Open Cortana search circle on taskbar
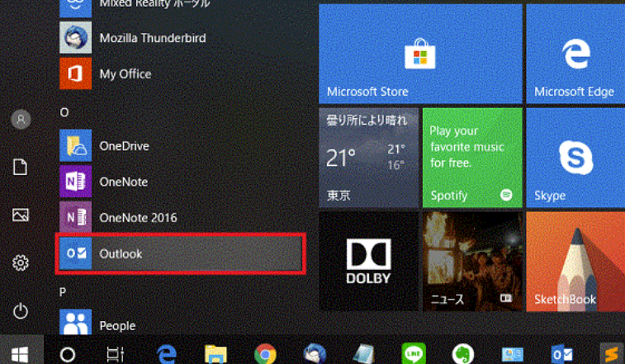This screenshot has height=364, width=625. click(x=68, y=354)
